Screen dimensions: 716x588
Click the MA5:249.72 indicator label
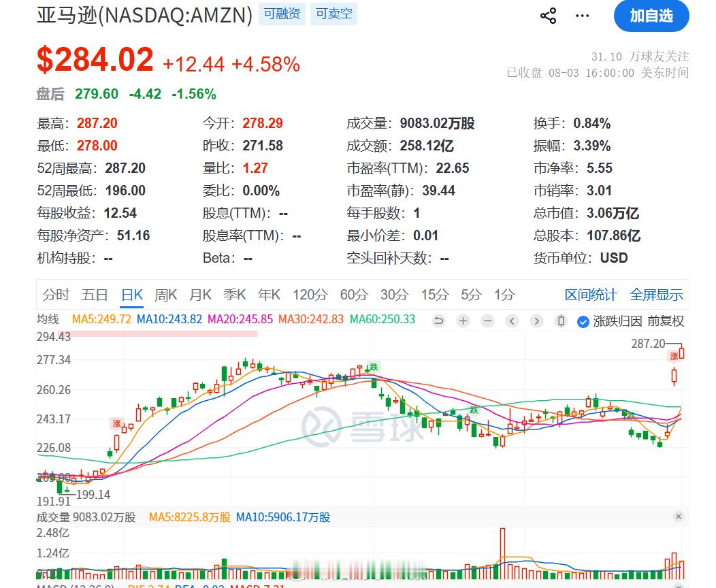[101, 319]
